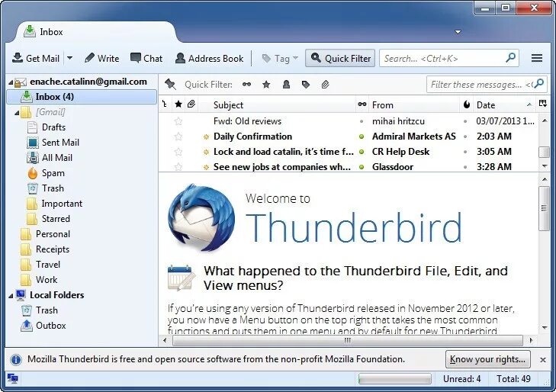The height and width of the screenshot is (392, 556).
Task: Sort messages by Date column
Action: tap(505, 105)
